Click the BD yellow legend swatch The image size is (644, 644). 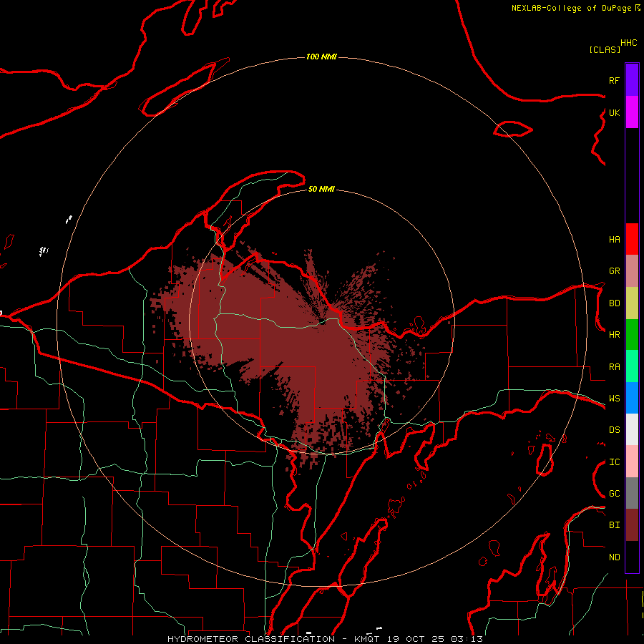(x=632, y=303)
